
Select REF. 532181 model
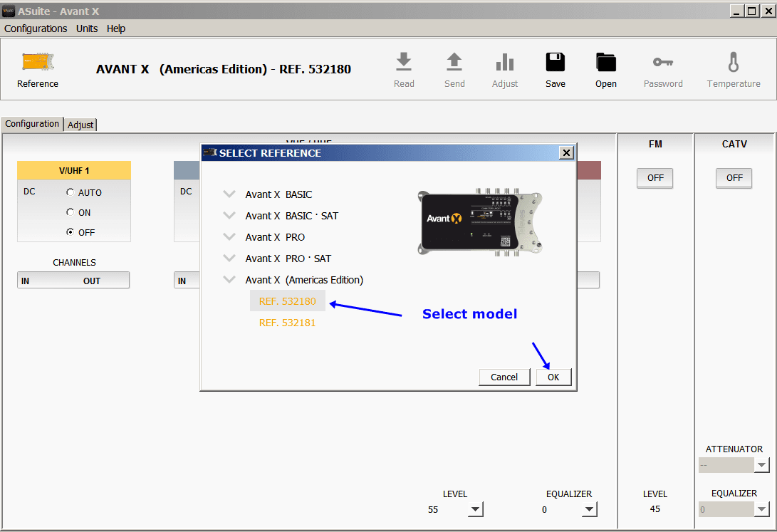pos(288,323)
